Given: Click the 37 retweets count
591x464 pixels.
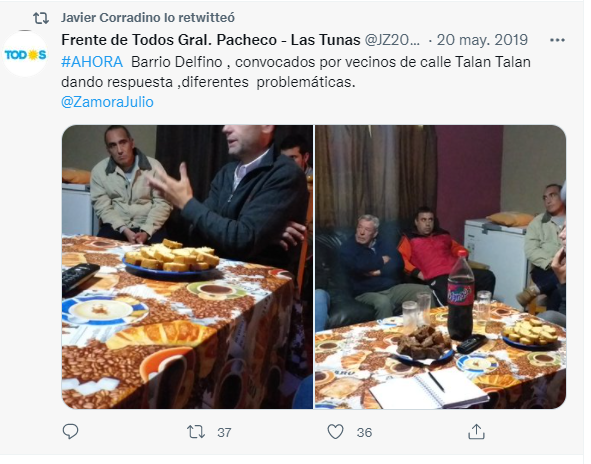Looking at the screenshot, I should tap(224, 432).
